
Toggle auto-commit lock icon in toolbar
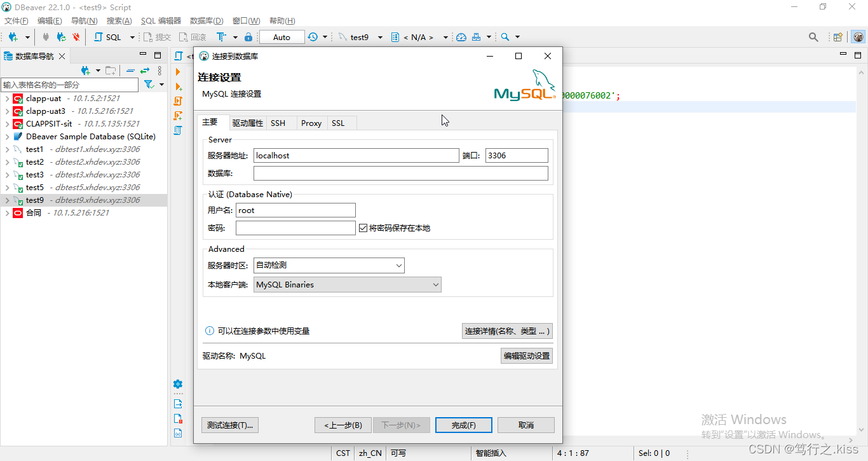click(248, 36)
